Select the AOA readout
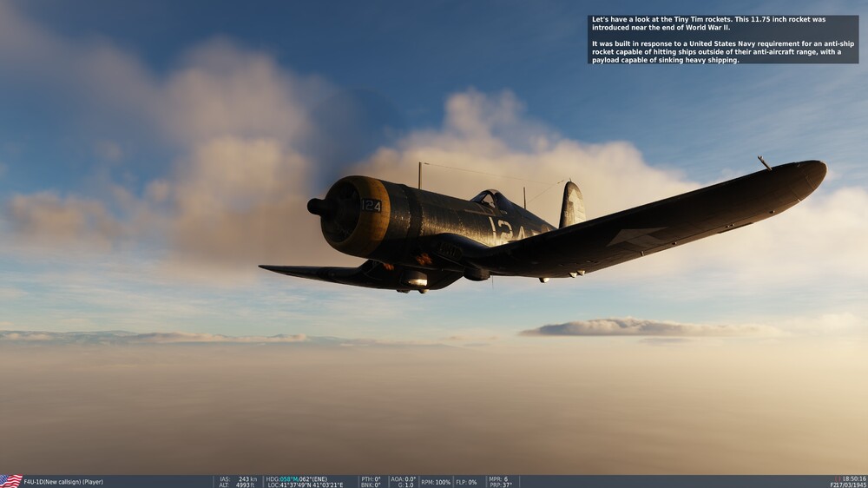The image size is (868, 488). [403, 478]
